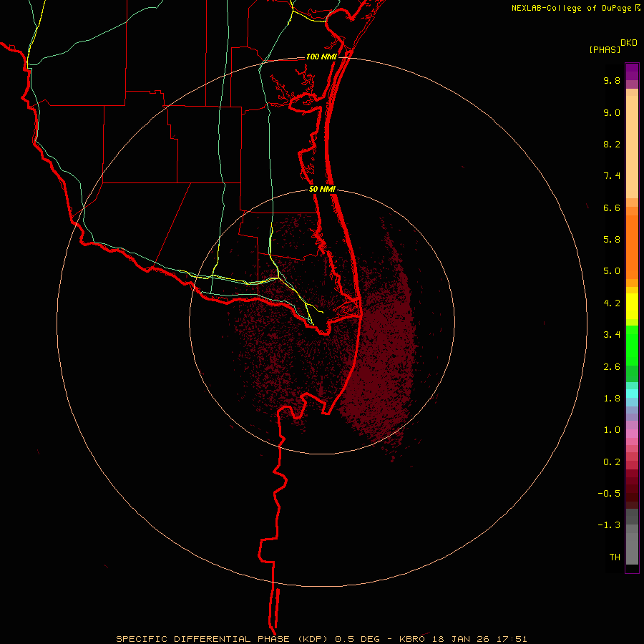The image size is (644, 644).
Task: Pick the yellow band near 4.2
Action: coord(632,306)
